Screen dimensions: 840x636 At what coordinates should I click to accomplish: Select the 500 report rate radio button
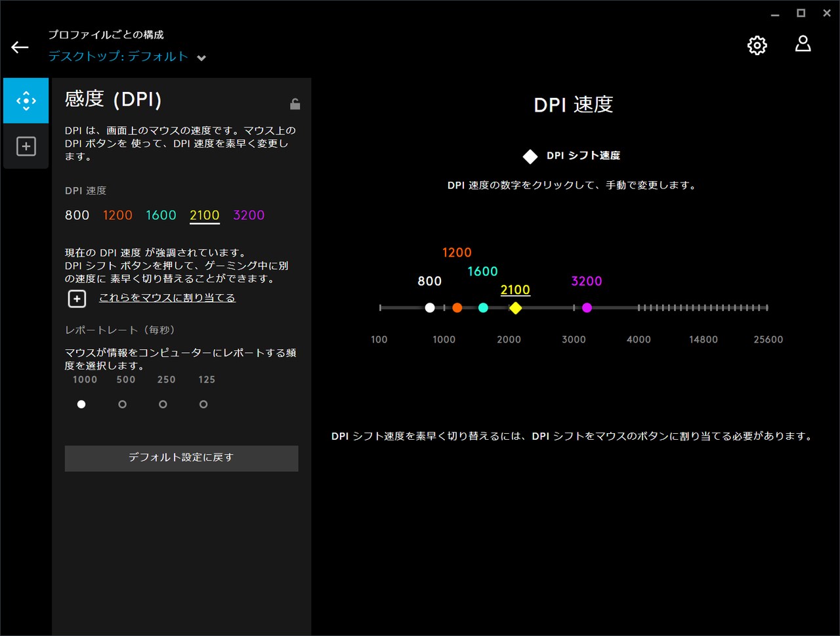pos(122,404)
